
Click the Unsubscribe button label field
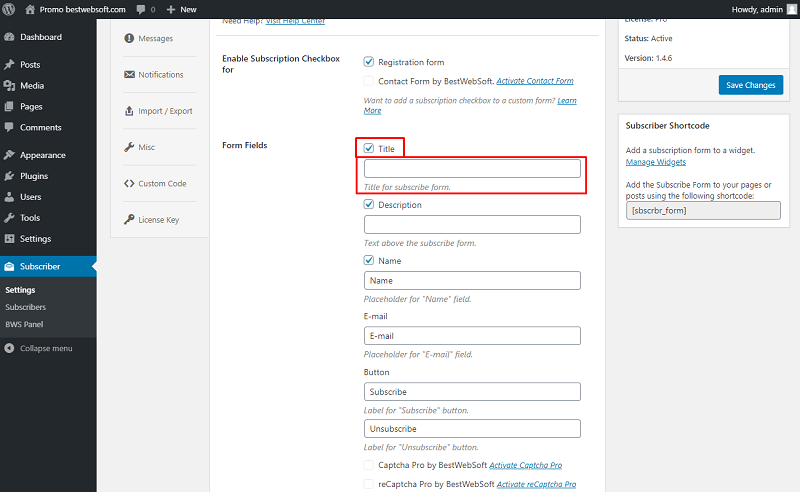472,429
